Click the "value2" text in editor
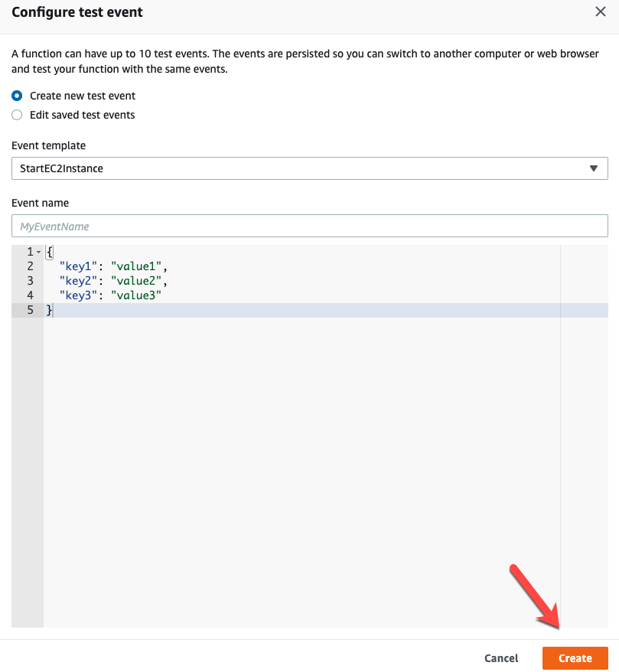This screenshot has width=619, height=672. [136, 281]
